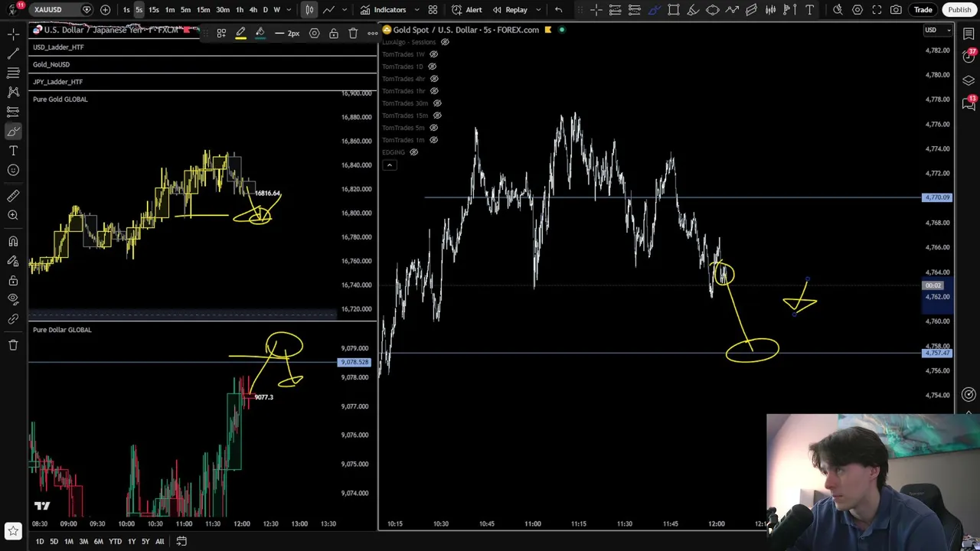
Task: Set the date range to 1D
Action: pos(40,541)
